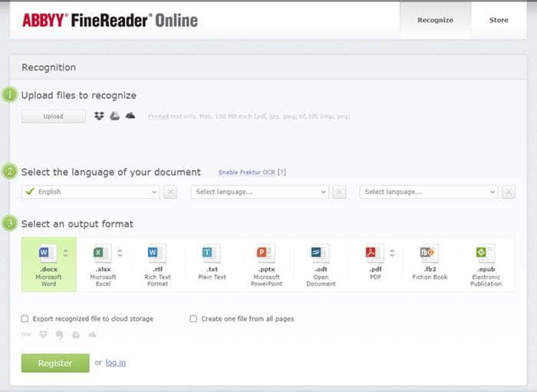
Task: Select the .pdf output format
Action: tap(375, 265)
